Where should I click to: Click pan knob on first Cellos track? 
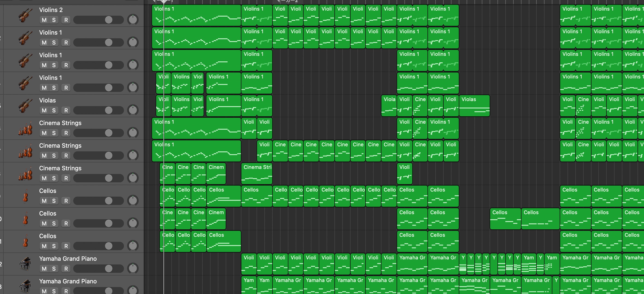click(133, 201)
